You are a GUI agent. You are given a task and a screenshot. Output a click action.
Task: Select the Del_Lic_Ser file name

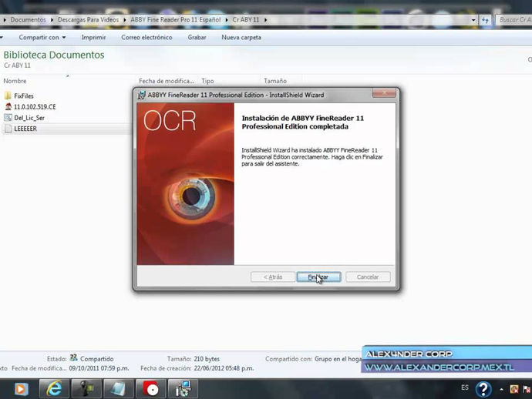[29, 118]
